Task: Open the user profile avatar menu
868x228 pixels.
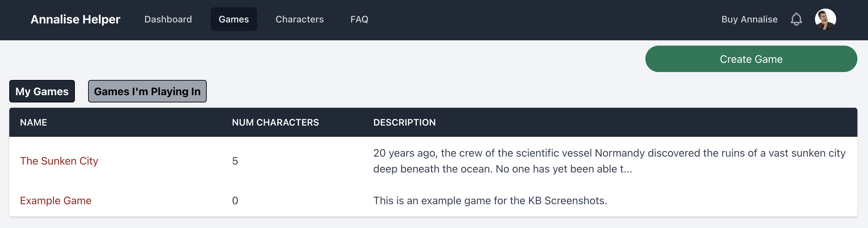Action: click(x=825, y=19)
